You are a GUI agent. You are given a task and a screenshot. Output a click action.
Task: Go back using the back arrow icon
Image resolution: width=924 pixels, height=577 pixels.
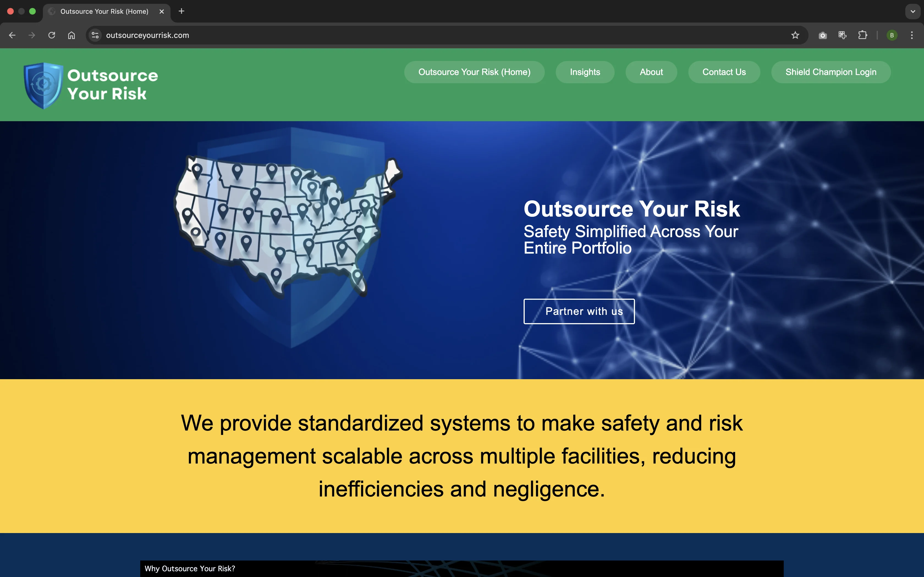pyautogui.click(x=13, y=35)
